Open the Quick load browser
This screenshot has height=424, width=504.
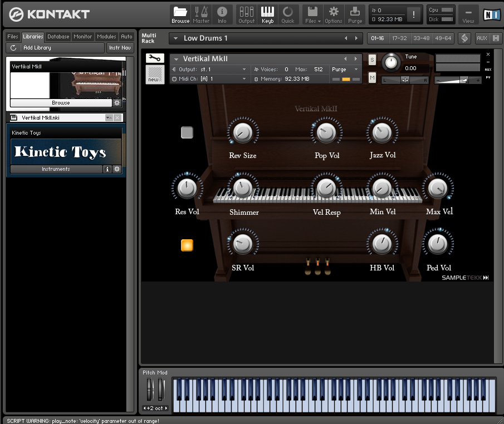(x=288, y=15)
